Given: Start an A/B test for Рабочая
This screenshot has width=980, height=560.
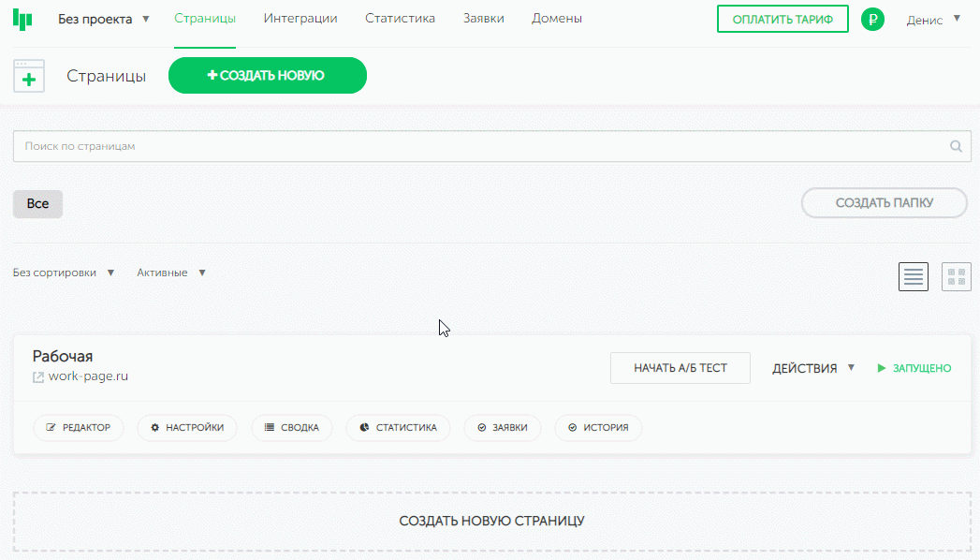Looking at the screenshot, I should tap(680, 368).
